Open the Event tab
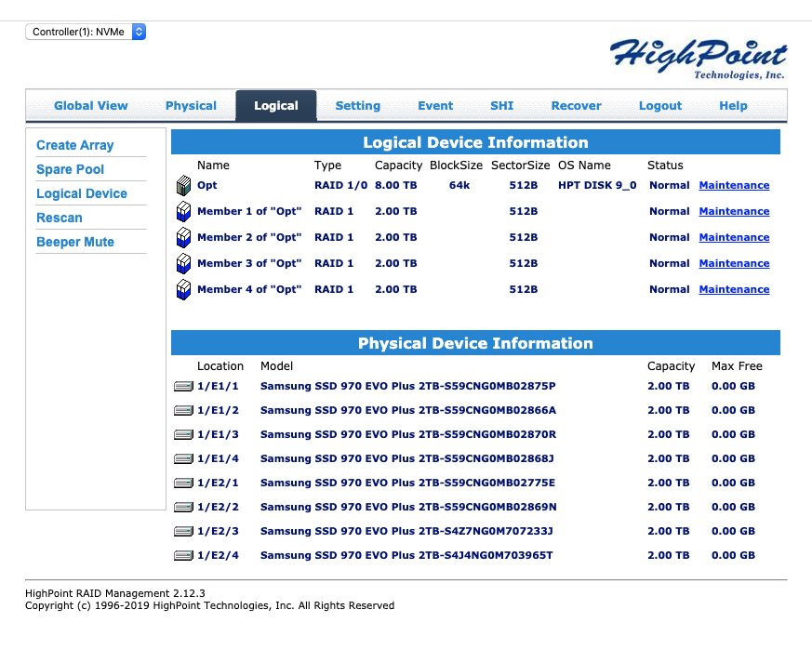The width and height of the screenshot is (812, 649). tap(435, 106)
